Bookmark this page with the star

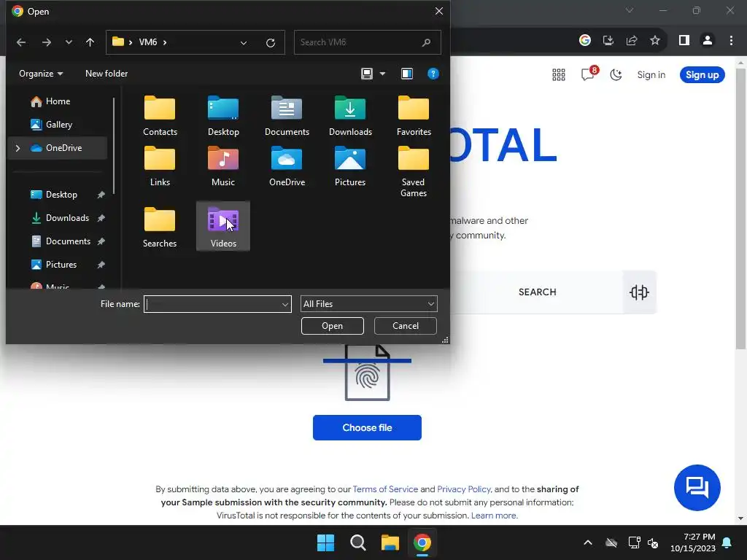tap(655, 41)
